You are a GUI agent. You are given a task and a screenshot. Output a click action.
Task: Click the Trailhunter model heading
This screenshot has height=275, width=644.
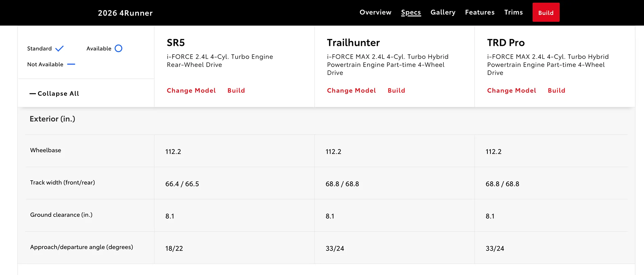(353, 43)
